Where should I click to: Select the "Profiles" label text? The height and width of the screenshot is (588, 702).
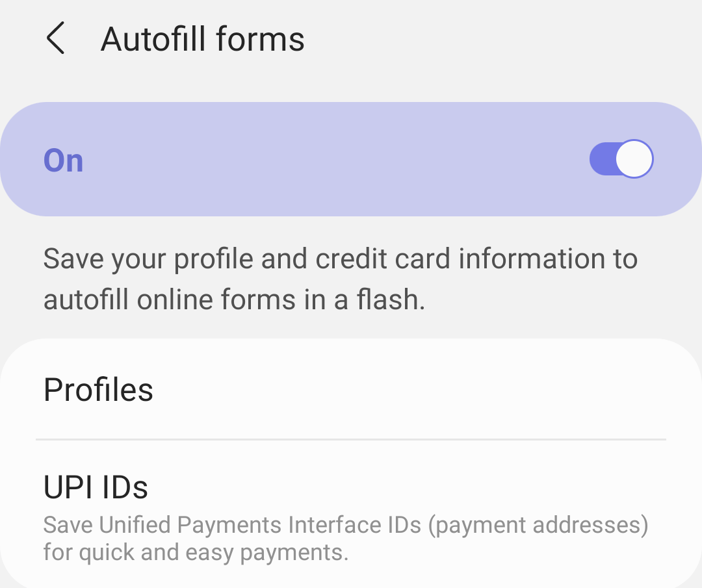(x=98, y=390)
